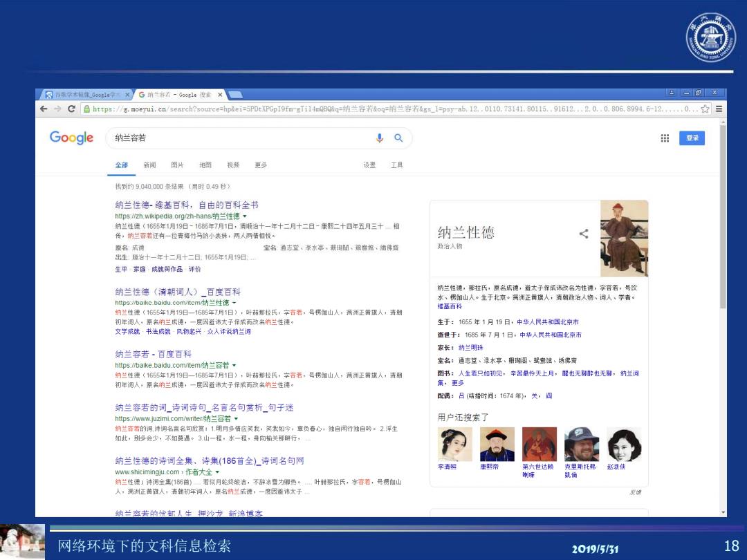Switch to 新闻 results
The height and width of the screenshot is (560, 747).
click(149, 165)
